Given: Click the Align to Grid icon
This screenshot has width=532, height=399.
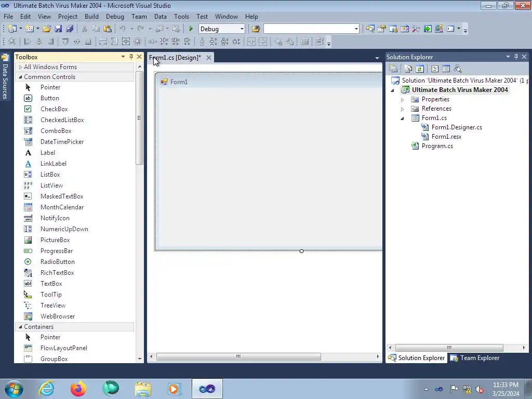Looking at the screenshot, I should (x=12, y=42).
